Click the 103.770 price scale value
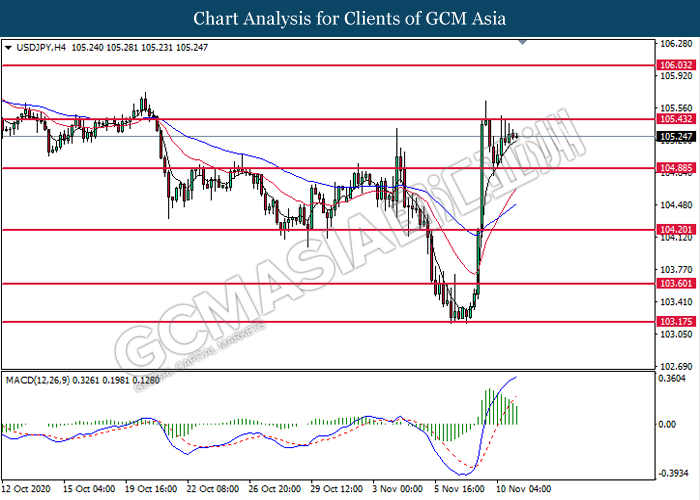700x500 pixels. (x=676, y=270)
